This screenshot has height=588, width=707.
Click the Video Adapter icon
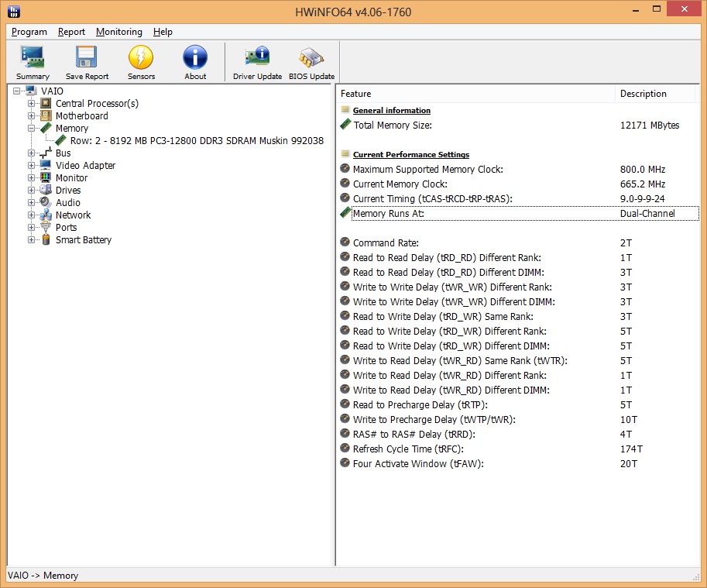click(x=46, y=165)
